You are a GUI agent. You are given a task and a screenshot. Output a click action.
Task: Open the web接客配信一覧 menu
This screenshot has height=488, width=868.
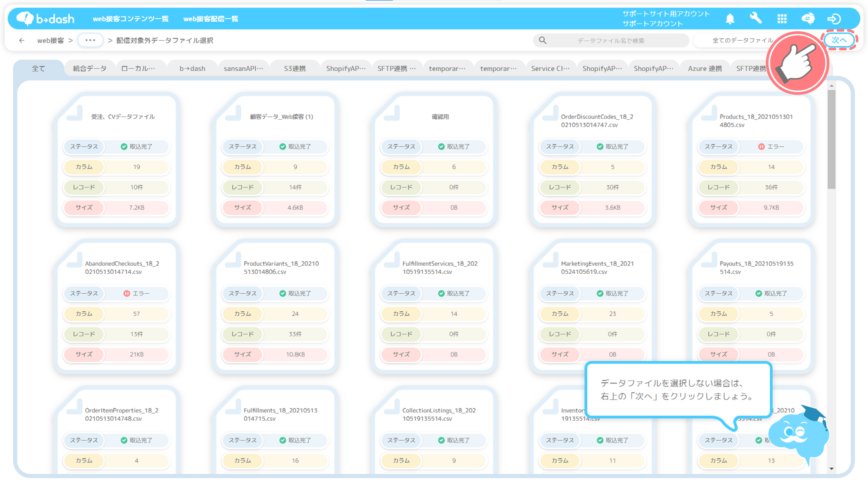click(211, 19)
